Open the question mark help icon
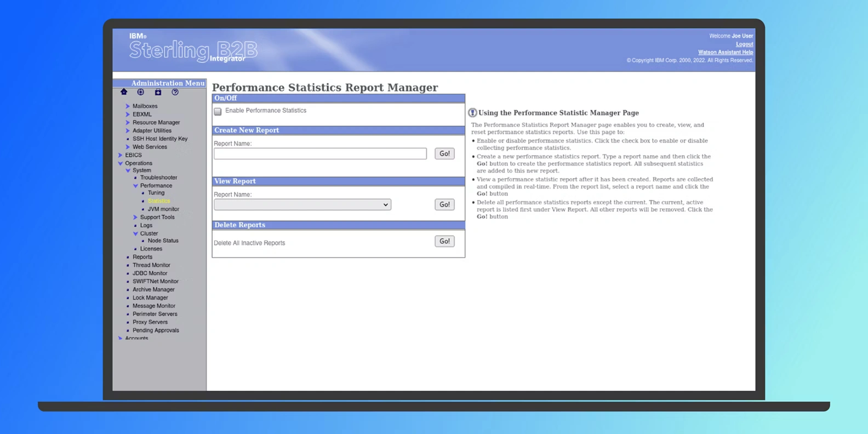The height and width of the screenshot is (434, 868). 175,92
